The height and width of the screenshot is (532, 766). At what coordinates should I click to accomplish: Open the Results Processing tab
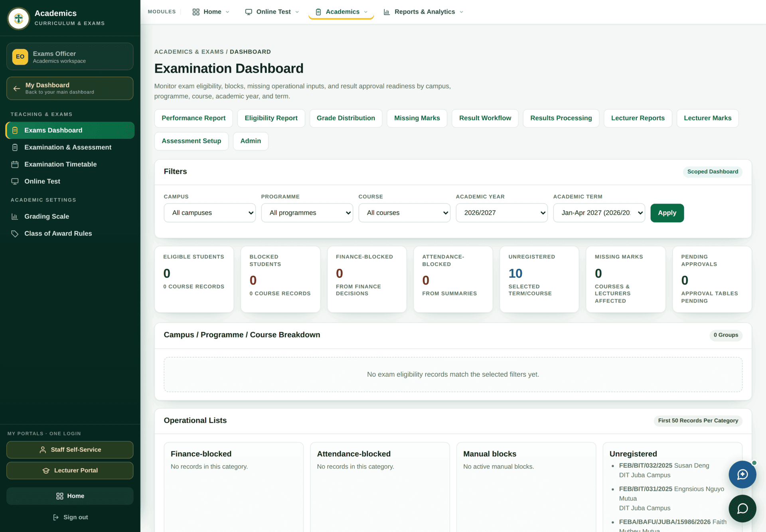click(561, 118)
